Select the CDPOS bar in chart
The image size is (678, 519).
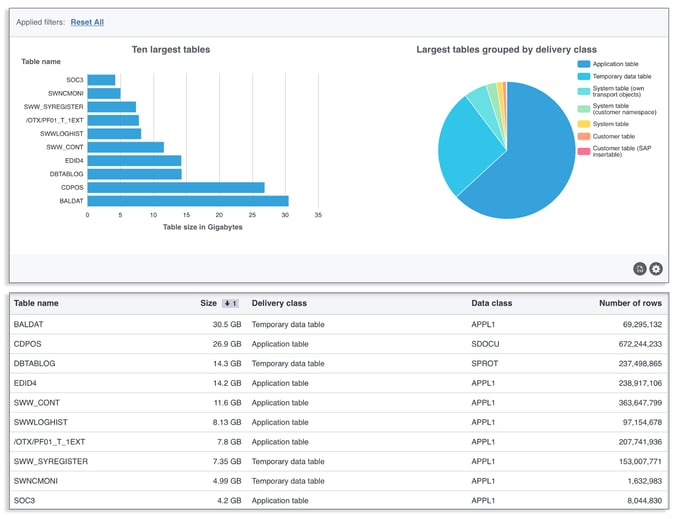pyautogui.click(x=176, y=188)
